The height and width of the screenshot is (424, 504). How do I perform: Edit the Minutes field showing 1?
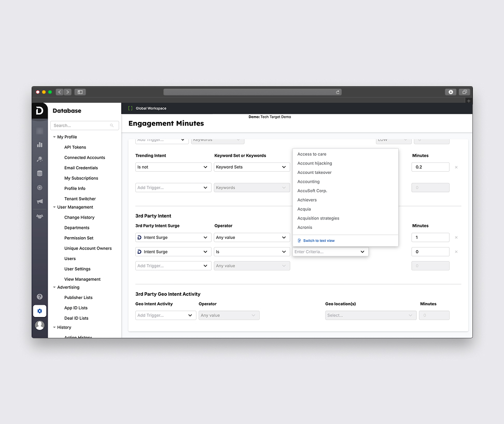coord(430,237)
